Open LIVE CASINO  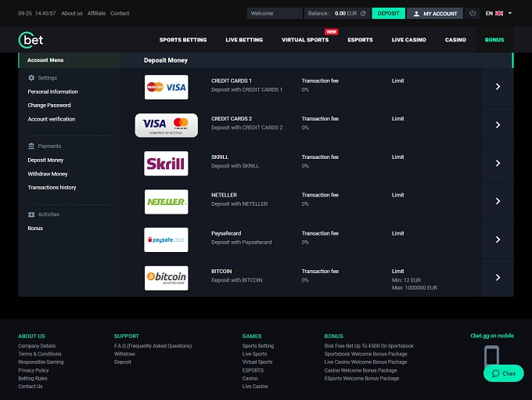click(x=409, y=40)
